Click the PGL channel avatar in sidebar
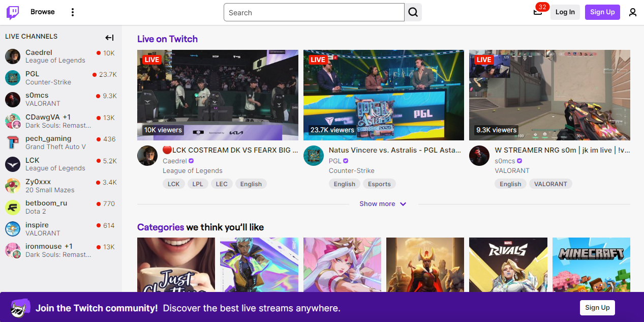This screenshot has height=322, width=644. 13,78
